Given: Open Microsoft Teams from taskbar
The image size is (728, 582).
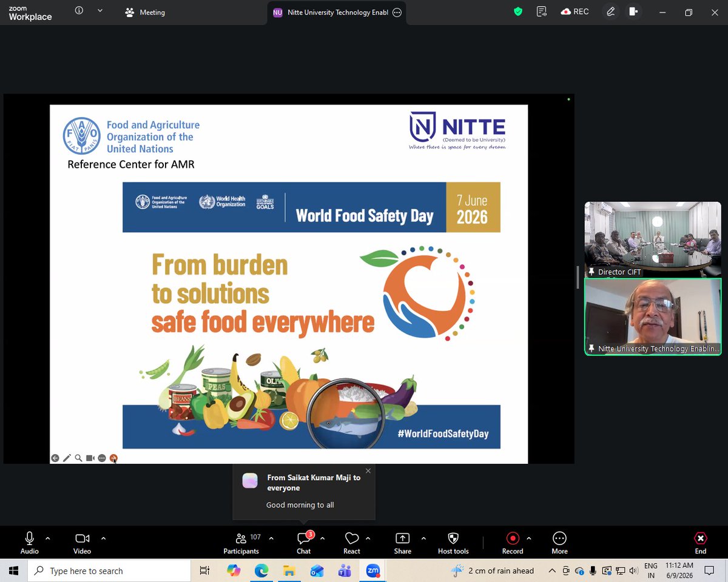Looking at the screenshot, I should coord(345,570).
